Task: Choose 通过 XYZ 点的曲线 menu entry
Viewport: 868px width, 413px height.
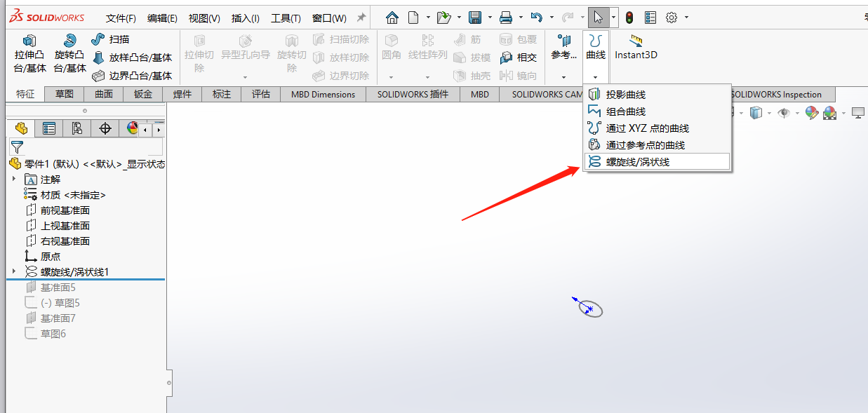Action: pyautogui.click(x=657, y=128)
